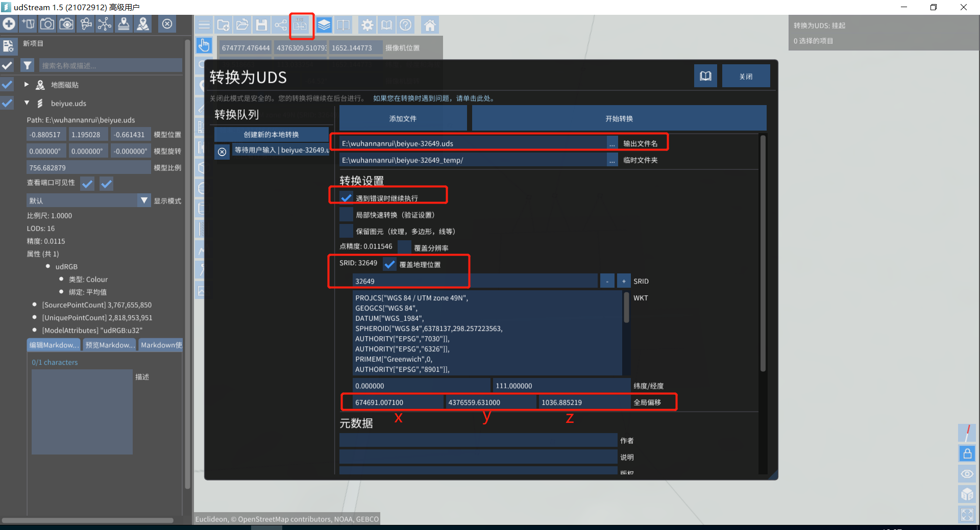Click the camera with eye viewshed icon

click(x=66, y=24)
